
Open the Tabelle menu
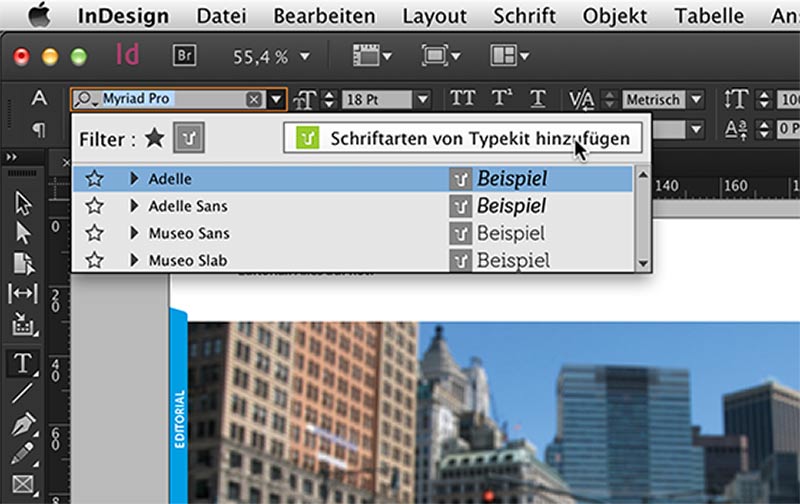point(709,16)
